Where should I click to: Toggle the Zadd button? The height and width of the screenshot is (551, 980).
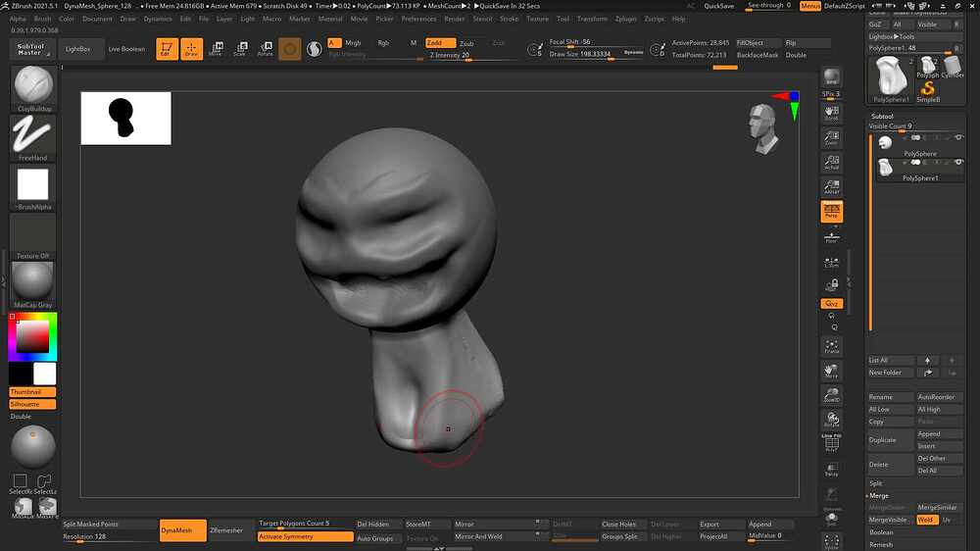point(440,43)
